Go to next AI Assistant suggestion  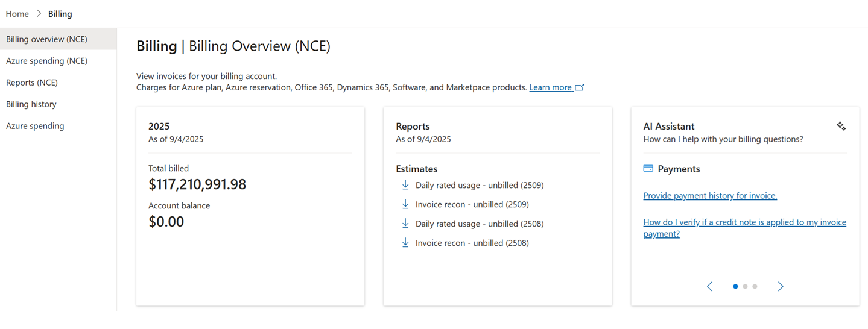click(x=781, y=286)
